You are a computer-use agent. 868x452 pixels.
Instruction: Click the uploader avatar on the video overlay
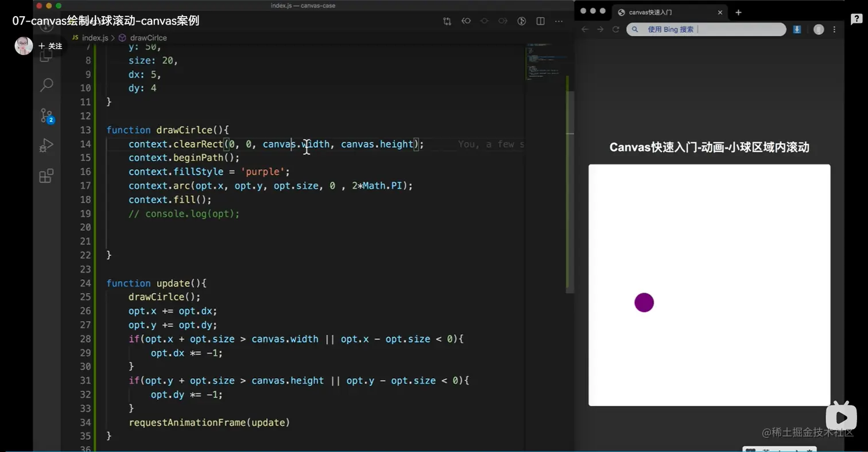click(x=24, y=46)
